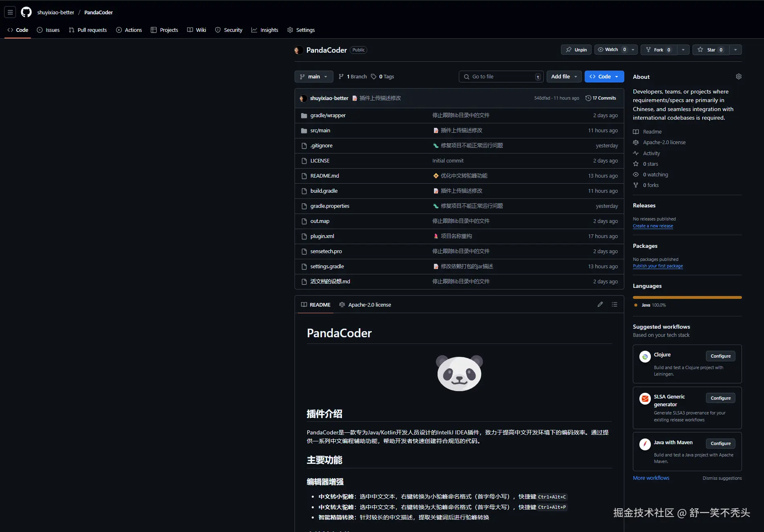Open the Actions tab
Screen dimensions: 764x532
click(x=129, y=30)
